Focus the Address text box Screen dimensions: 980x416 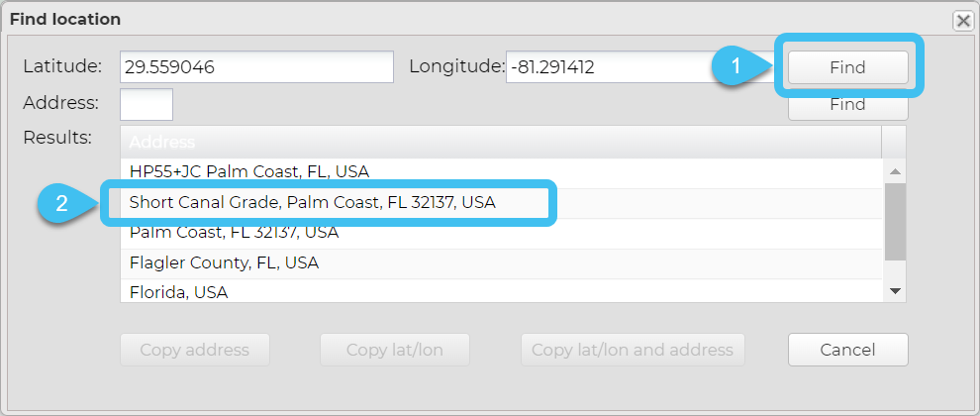[x=147, y=104]
